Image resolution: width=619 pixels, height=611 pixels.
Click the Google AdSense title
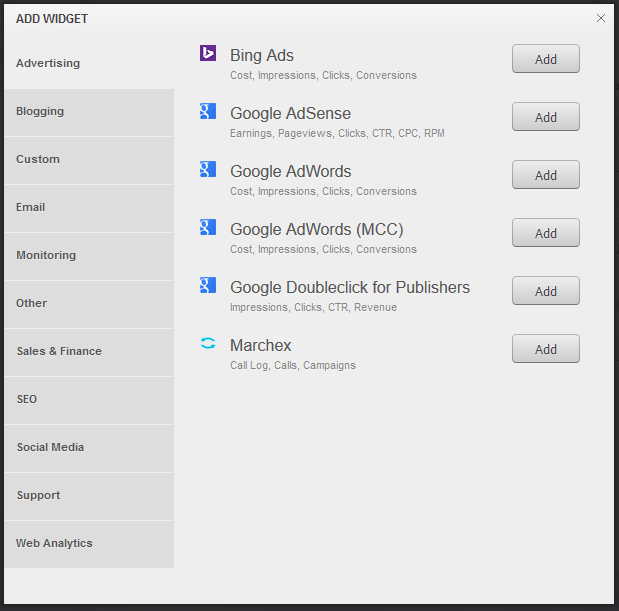291,114
